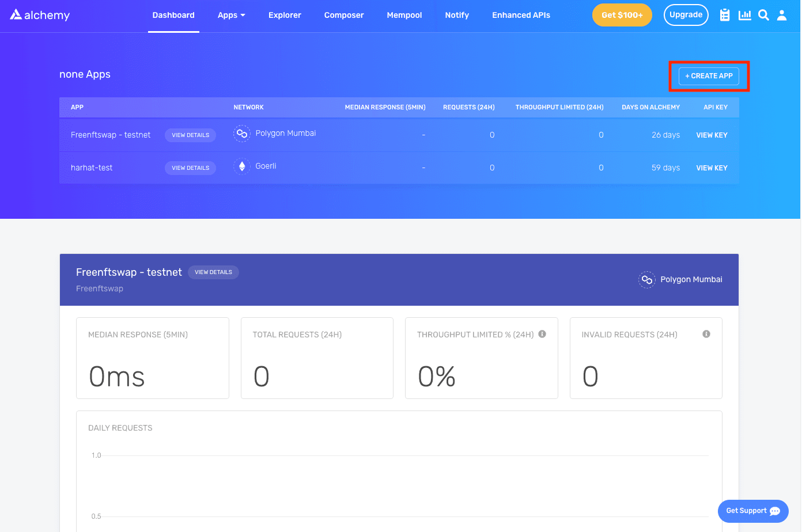
Task: Click 'Goerli' network label
Action: pyautogui.click(x=266, y=166)
